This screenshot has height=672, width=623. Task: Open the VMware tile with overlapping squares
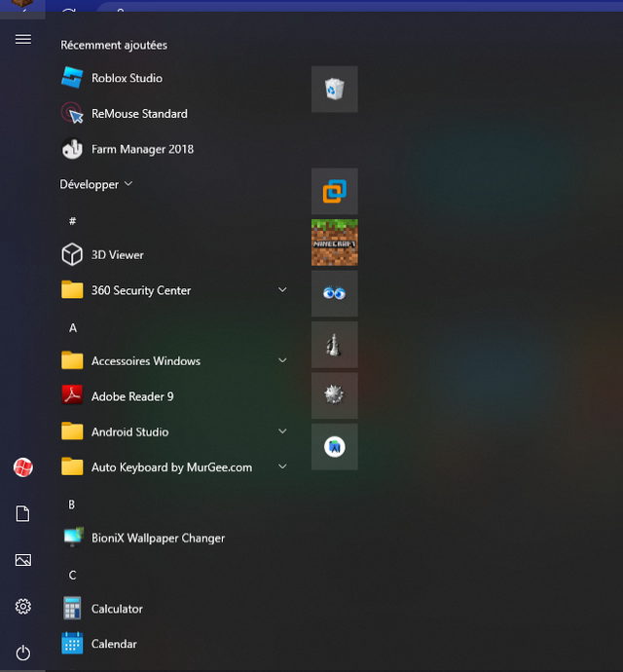pos(335,191)
